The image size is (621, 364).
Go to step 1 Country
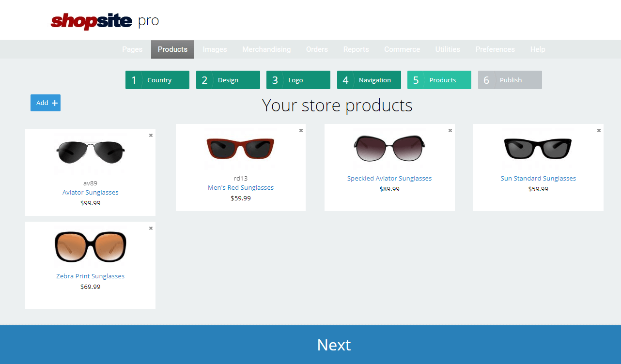[x=157, y=80]
